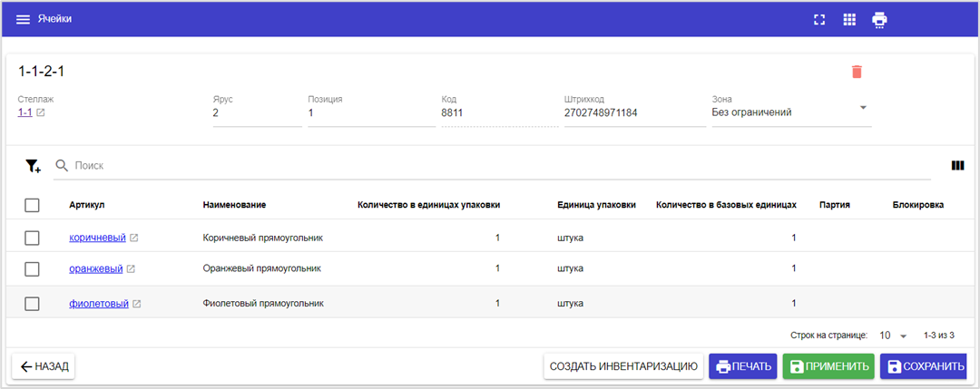Screen dimensions: 980x389
Task: Sort by Артикул column header
Action: (87, 206)
